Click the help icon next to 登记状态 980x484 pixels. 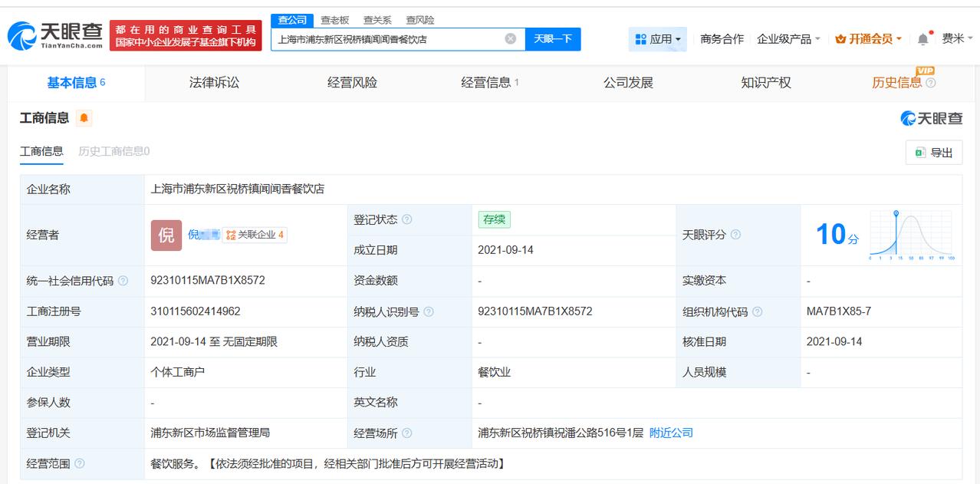point(407,220)
